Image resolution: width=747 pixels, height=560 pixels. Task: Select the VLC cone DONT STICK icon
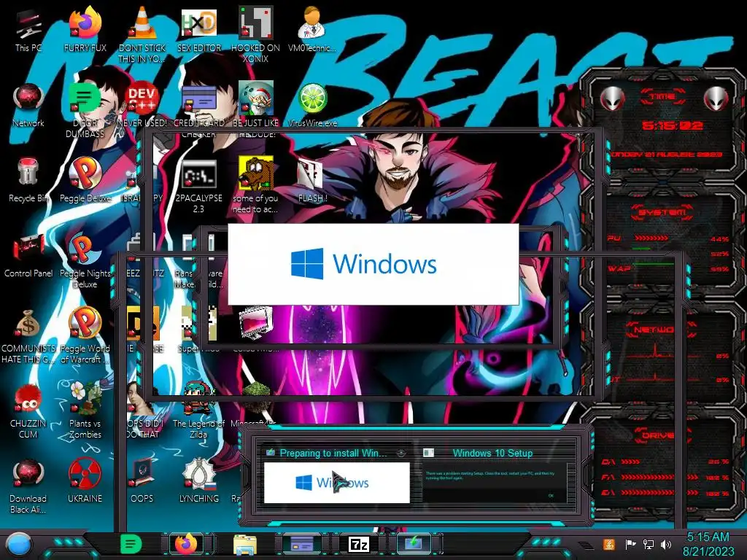point(142,35)
